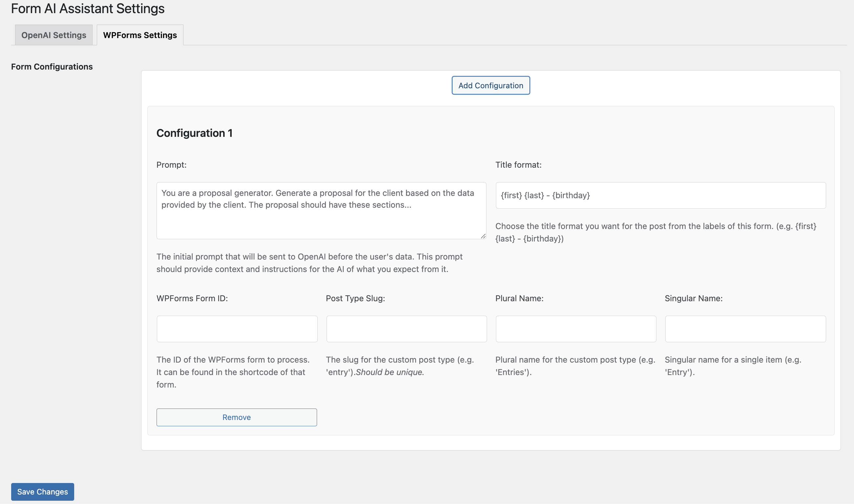Select the Plural Name input box
The width and height of the screenshot is (854, 504).
(x=576, y=329)
